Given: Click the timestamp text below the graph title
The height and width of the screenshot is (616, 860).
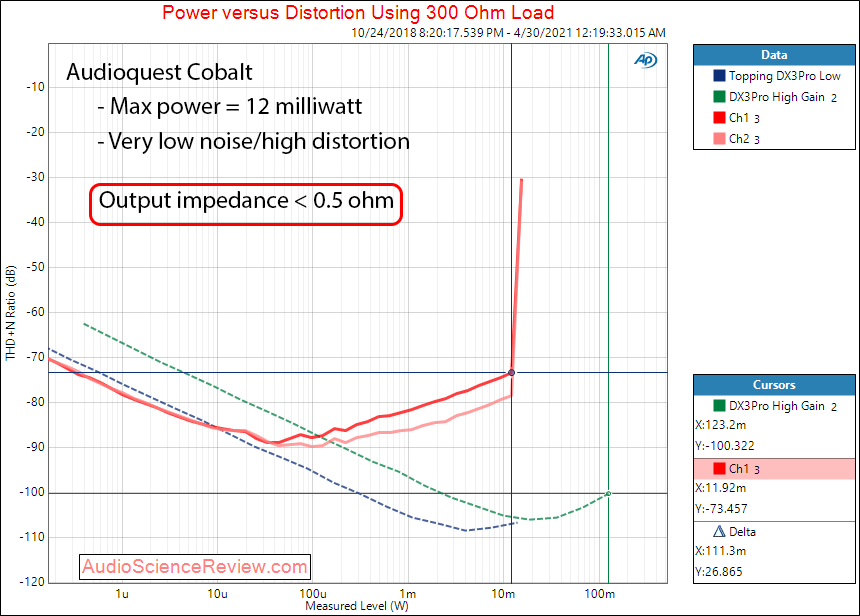Looking at the screenshot, I should pyautogui.click(x=508, y=32).
